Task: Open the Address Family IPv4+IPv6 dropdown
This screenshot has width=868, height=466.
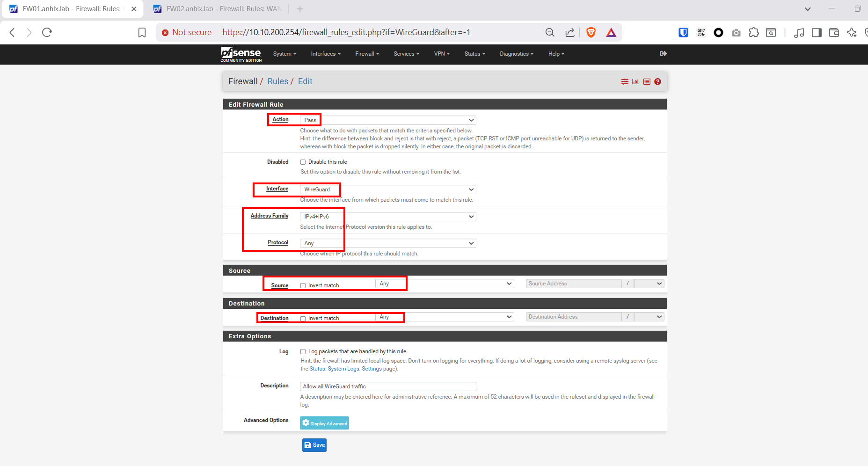Action: click(x=387, y=217)
